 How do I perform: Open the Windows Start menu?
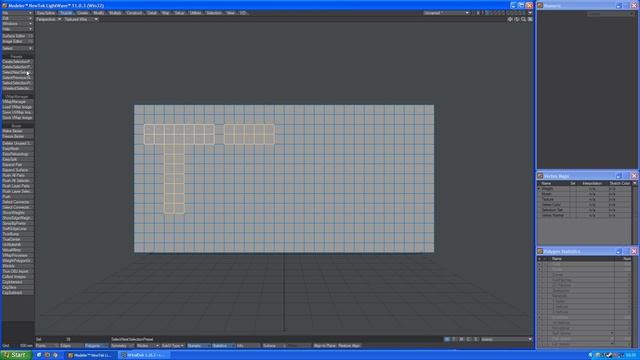(x=16, y=355)
